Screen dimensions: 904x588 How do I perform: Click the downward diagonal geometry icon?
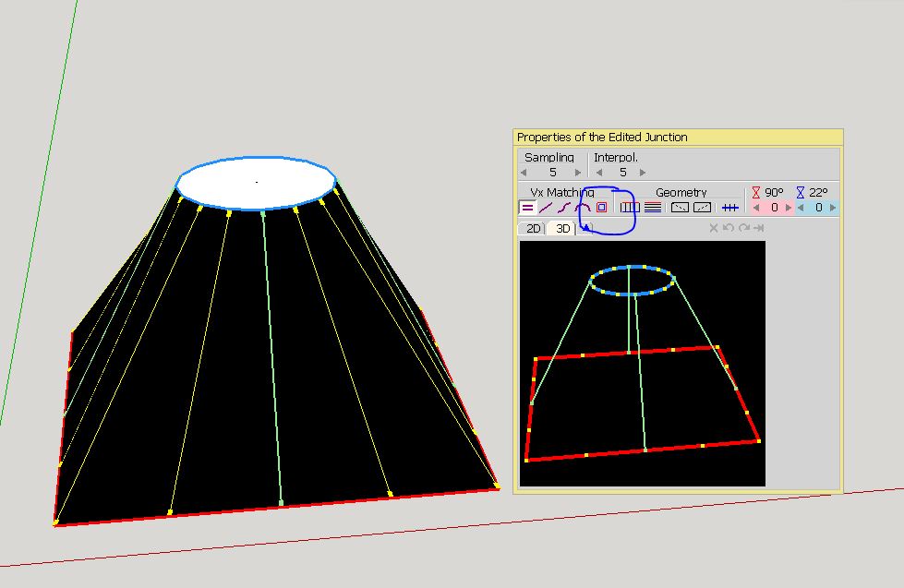680,208
